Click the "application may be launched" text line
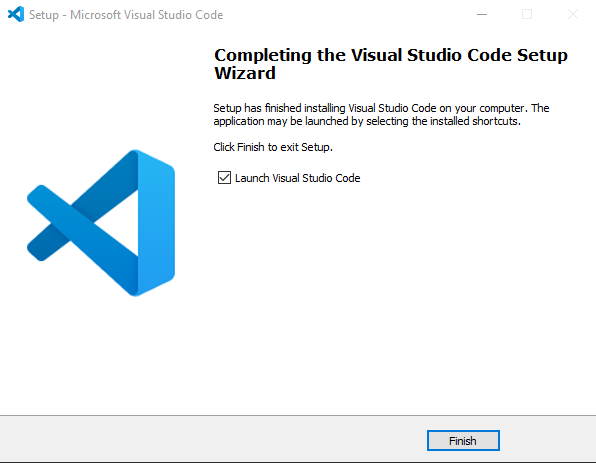 point(367,121)
